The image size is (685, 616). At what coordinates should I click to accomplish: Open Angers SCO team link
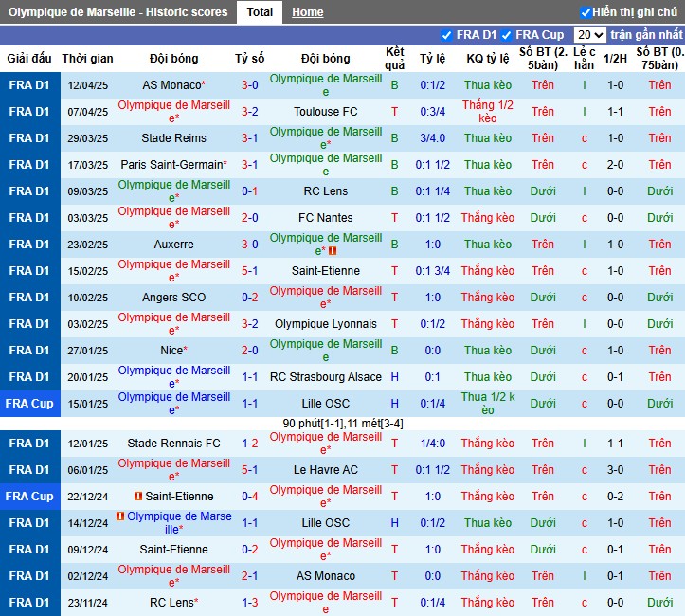[x=173, y=298]
